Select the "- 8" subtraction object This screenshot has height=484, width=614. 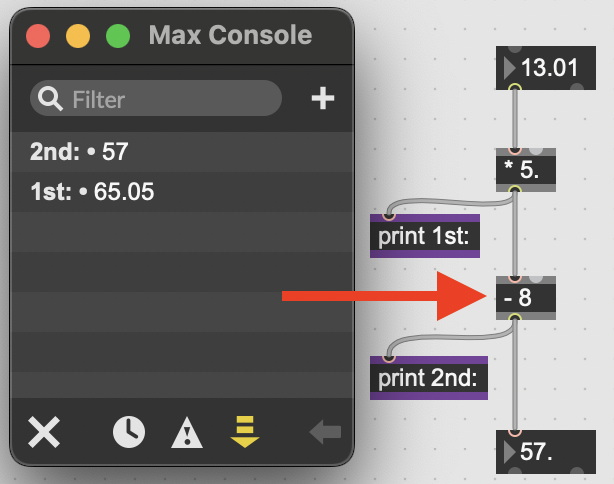(525, 297)
